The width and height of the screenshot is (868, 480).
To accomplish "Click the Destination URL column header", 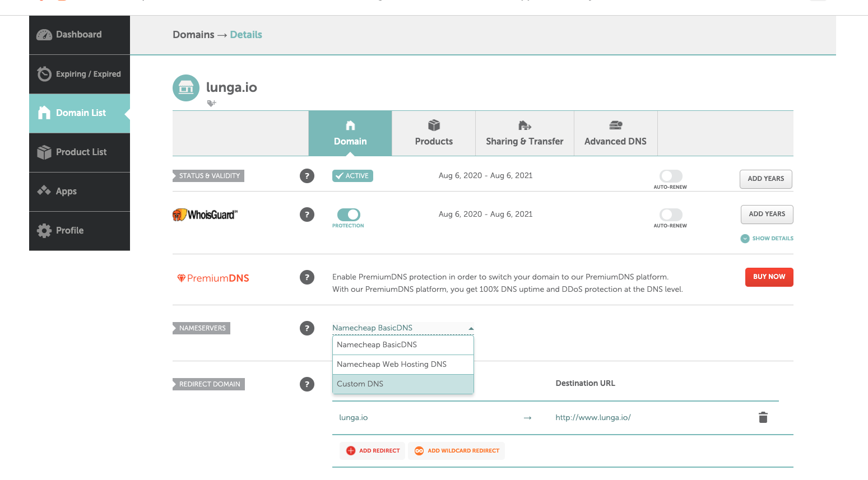I will tap(585, 384).
